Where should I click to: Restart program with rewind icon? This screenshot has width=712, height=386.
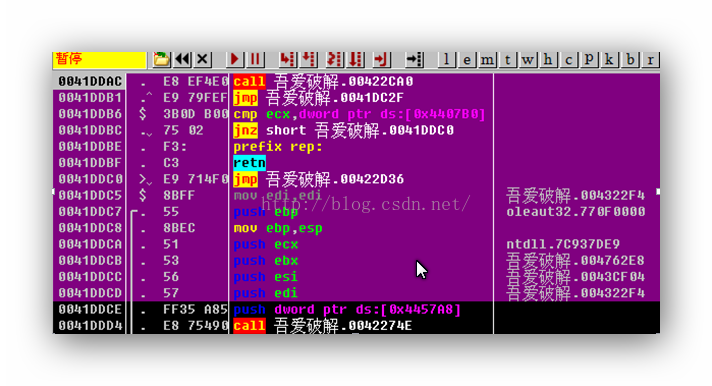182,59
